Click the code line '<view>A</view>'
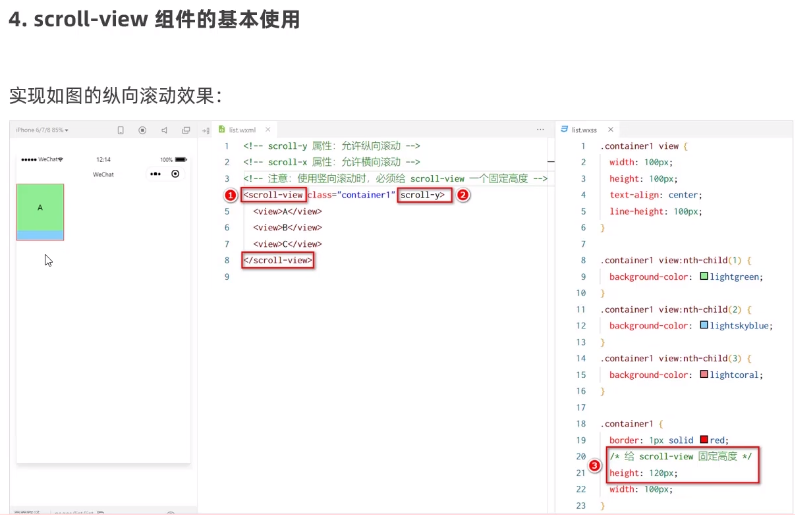 [x=287, y=211]
